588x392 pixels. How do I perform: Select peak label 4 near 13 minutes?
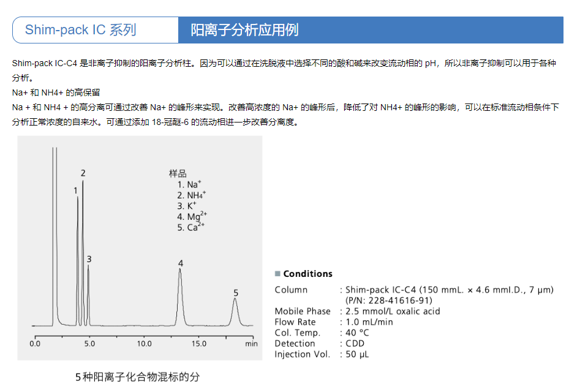tap(180, 263)
